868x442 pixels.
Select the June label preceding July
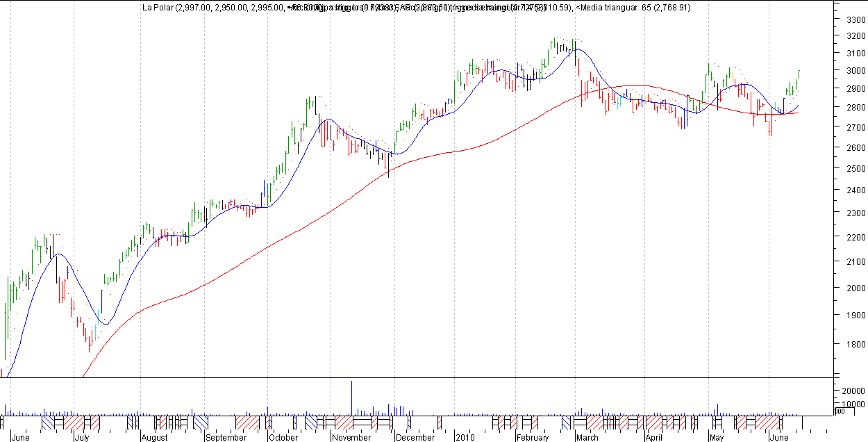(22, 438)
